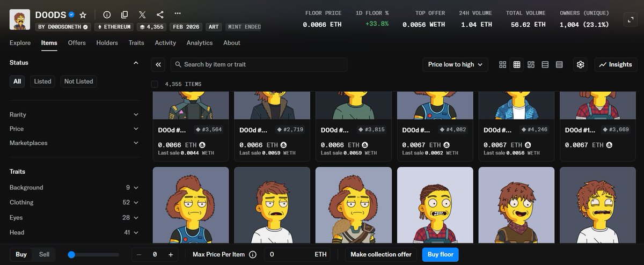Select the Not Listed status filter
The image size is (644, 265).
78,82
